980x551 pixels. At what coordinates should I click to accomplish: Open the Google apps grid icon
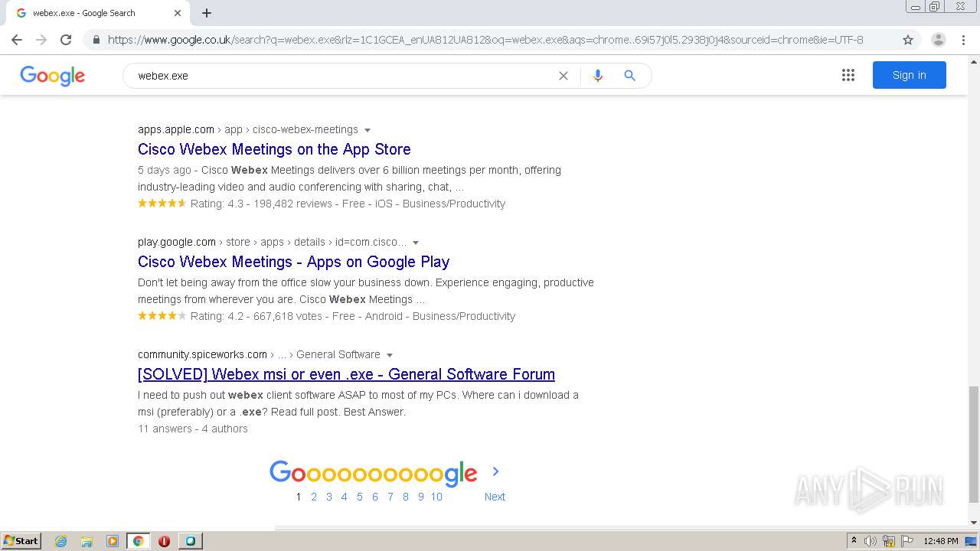[848, 75]
